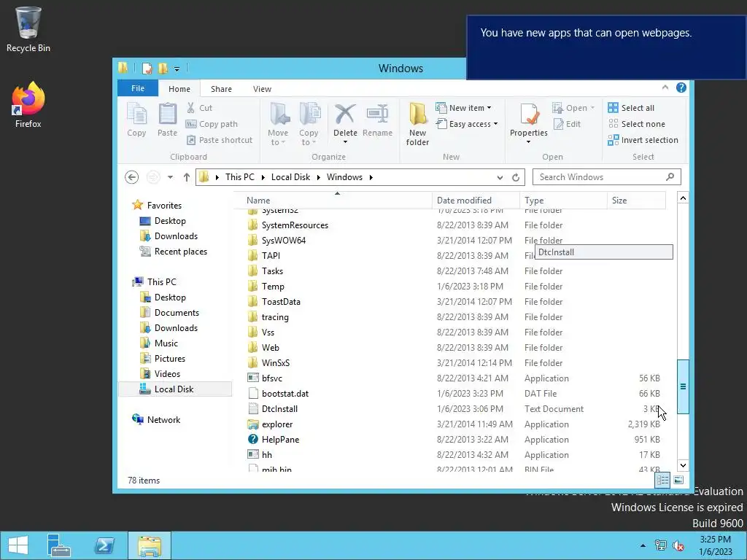Open the recent locations dropdown arrow
The image size is (747, 560).
170,177
